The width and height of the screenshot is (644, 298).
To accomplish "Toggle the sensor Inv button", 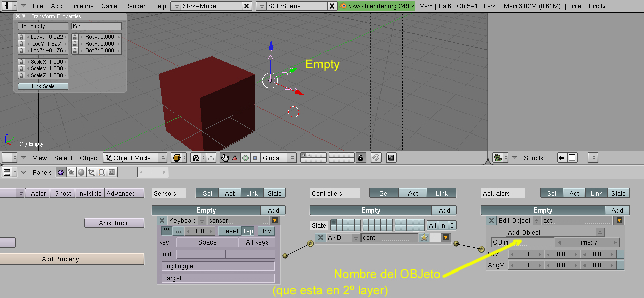I will pos(267,231).
